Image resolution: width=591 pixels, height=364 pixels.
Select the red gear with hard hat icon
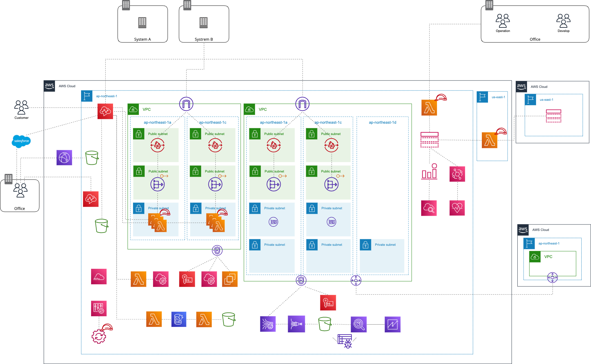[x=99, y=336]
